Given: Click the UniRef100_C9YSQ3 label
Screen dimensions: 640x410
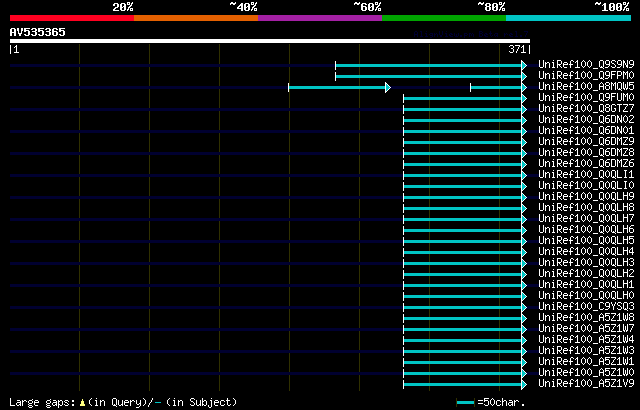Looking at the screenshot, I should [586, 306].
